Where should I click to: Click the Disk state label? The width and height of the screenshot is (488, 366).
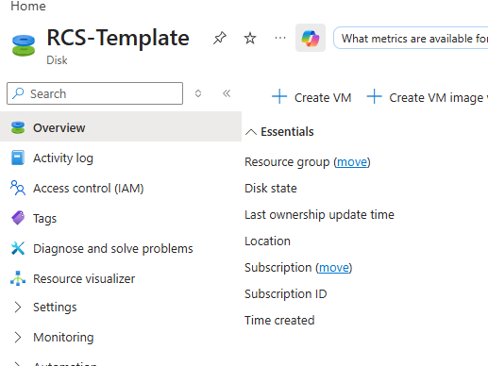point(271,188)
